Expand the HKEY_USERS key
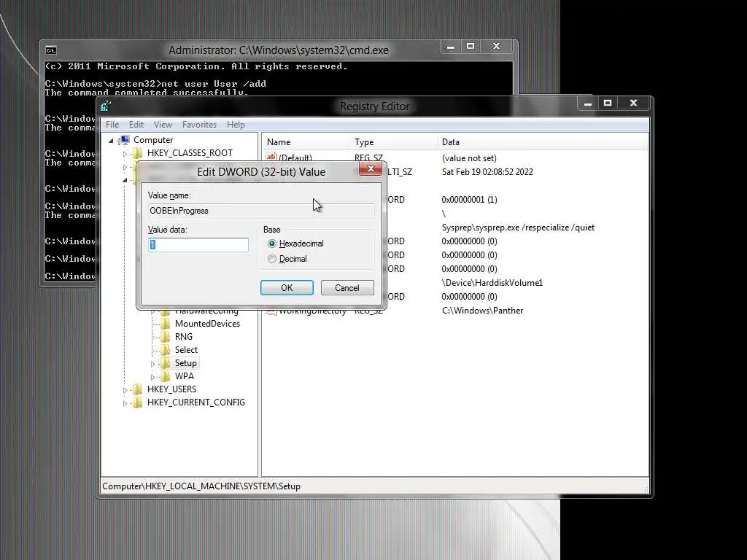The height and width of the screenshot is (560, 747). [125, 390]
